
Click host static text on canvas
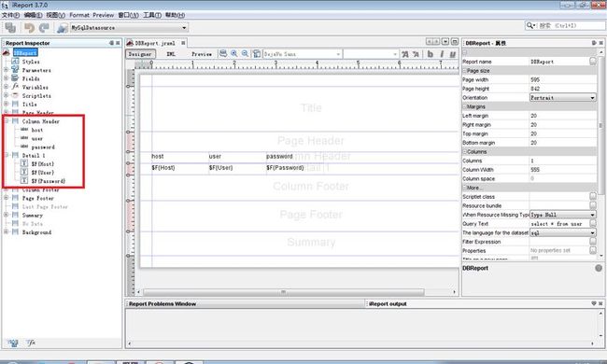[158, 156]
